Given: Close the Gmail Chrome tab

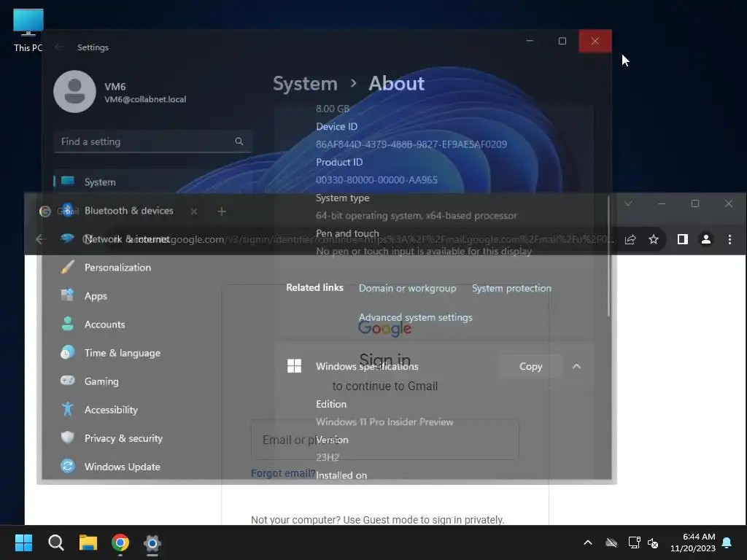Looking at the screenshot, I should (x=193, y=211).
